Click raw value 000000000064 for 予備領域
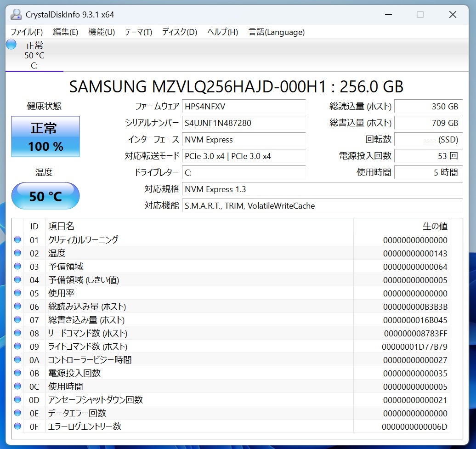The image size is (476, 449). point(415,267)
